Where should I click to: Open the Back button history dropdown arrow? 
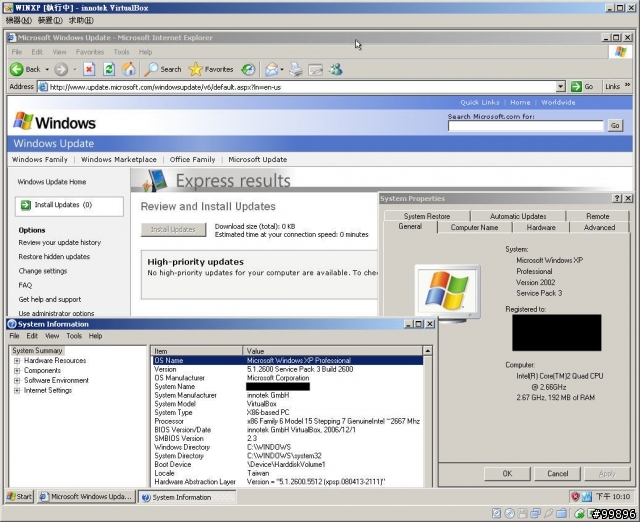click(47, 70)
